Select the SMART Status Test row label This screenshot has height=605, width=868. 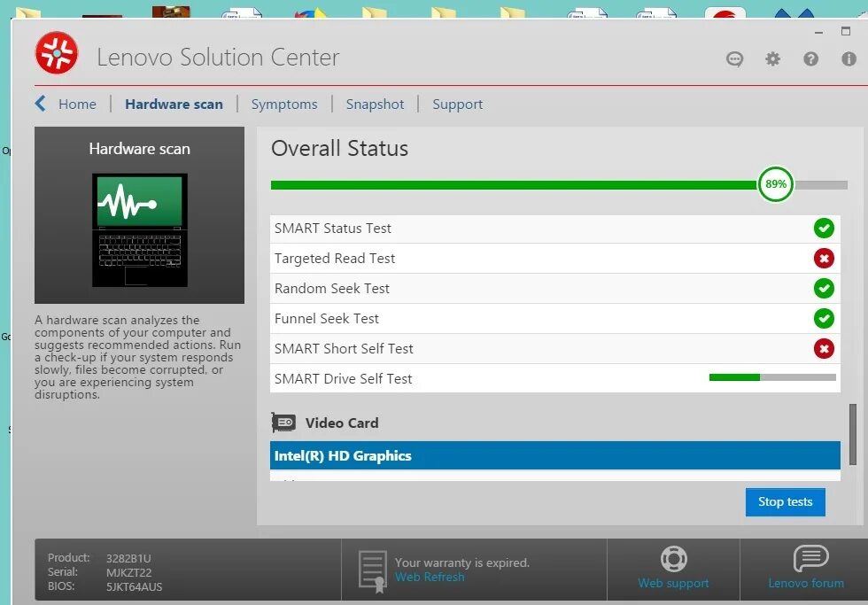click(333, 228)
